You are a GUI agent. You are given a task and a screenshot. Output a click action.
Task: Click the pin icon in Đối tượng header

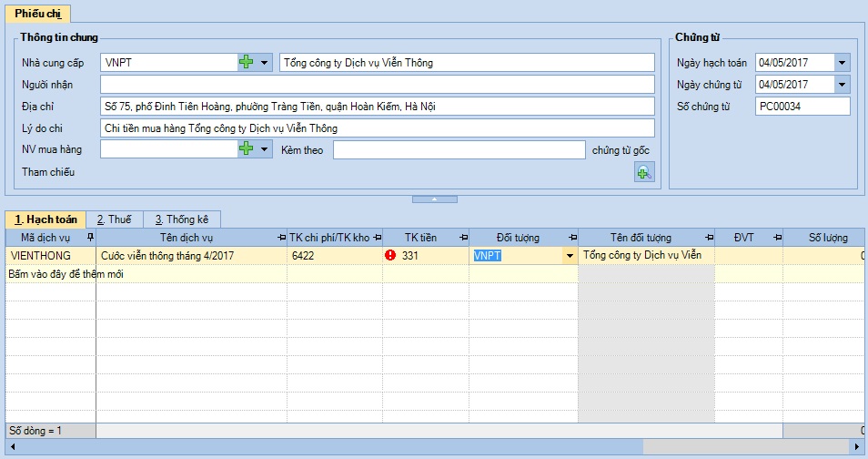[570, 238]
